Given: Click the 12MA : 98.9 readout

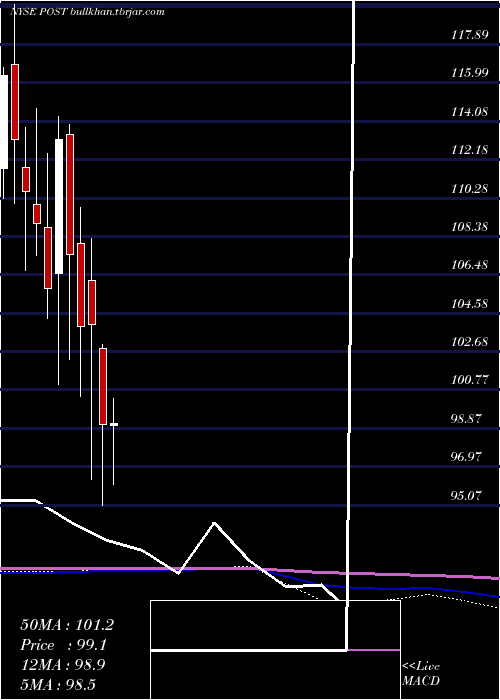Looking at the screenshot, I should [63, 665].
